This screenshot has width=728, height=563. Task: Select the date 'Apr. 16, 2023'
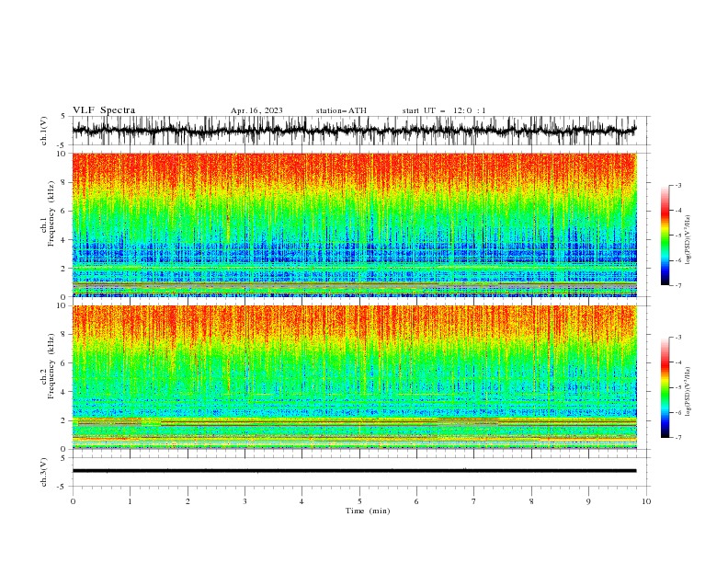pyautogui.click(x=256, y=110)
